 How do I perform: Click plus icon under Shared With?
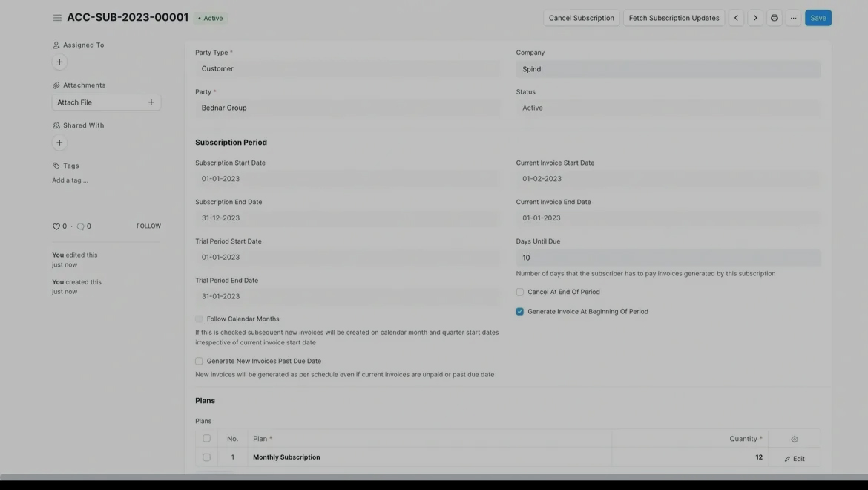pyautogui.click(x=60, y=143)
